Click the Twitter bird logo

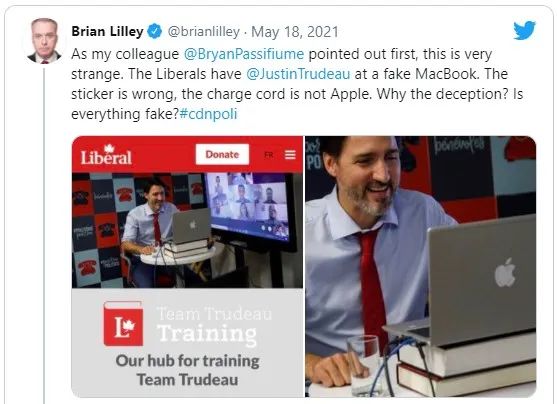[524, 30]
